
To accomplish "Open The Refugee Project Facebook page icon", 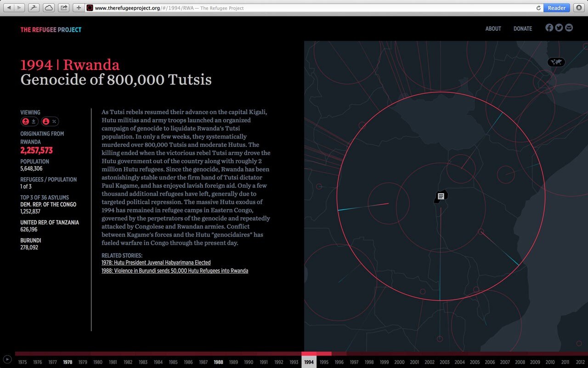I will [x=549, y=28].
